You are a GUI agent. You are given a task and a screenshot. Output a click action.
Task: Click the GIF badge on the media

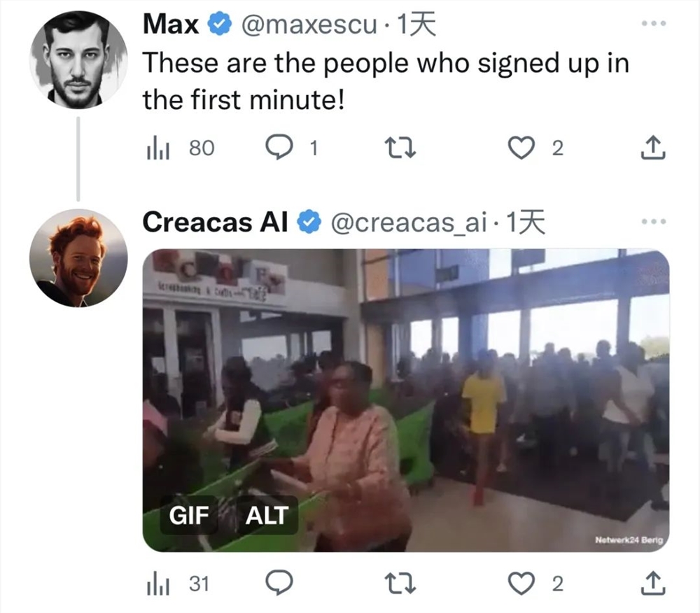point(189,515)
